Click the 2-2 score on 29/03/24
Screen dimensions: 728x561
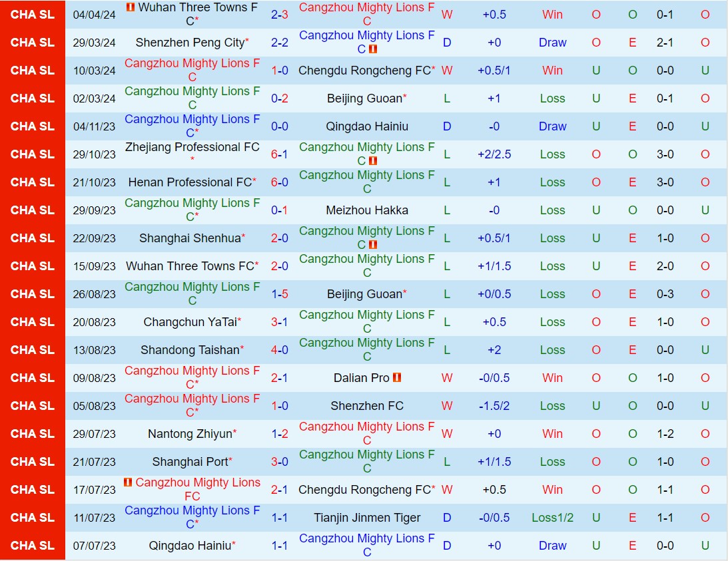click(x=280, y=43)
